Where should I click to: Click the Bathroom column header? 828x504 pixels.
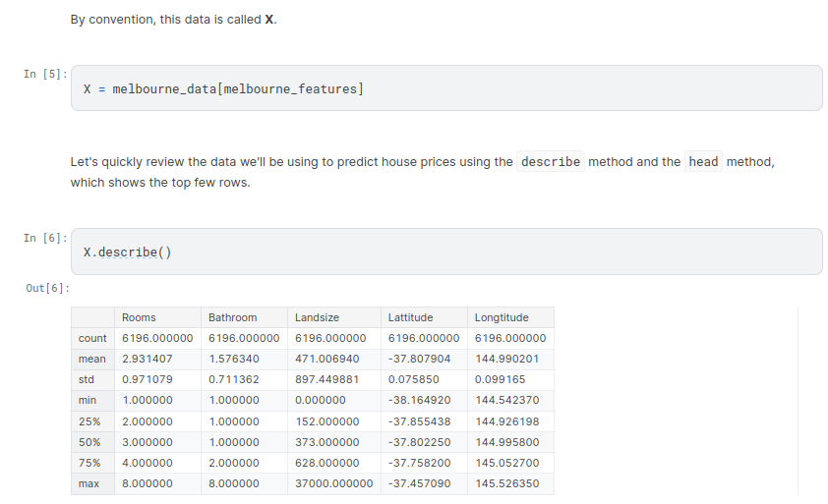tap(232, 317)
